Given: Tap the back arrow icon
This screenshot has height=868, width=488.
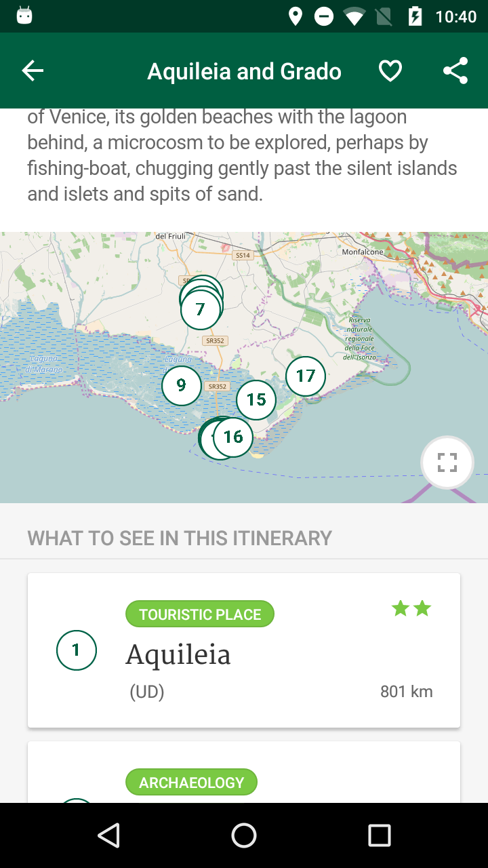Looking at the screenshot, I should [x=33, y=71].
